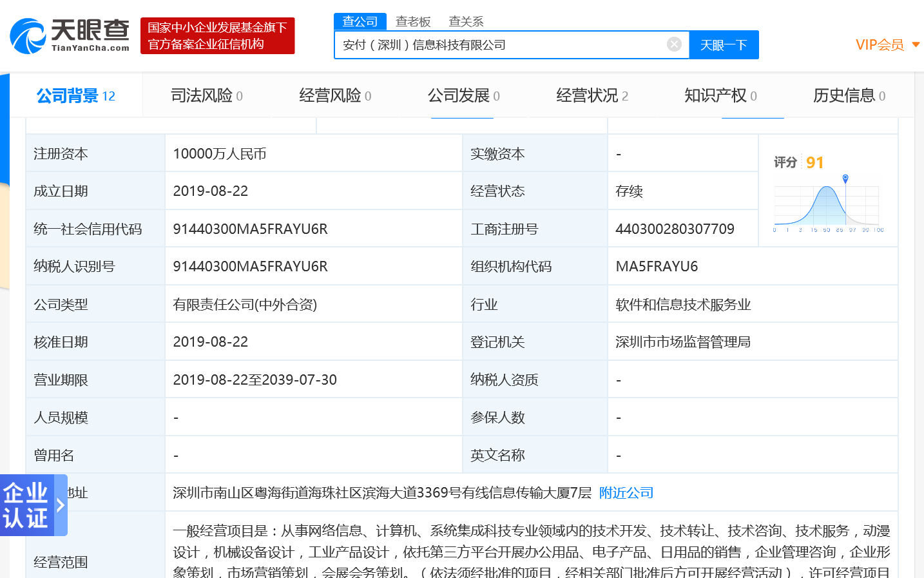Click the TianYanCha logo

click(x=70, y=35)
